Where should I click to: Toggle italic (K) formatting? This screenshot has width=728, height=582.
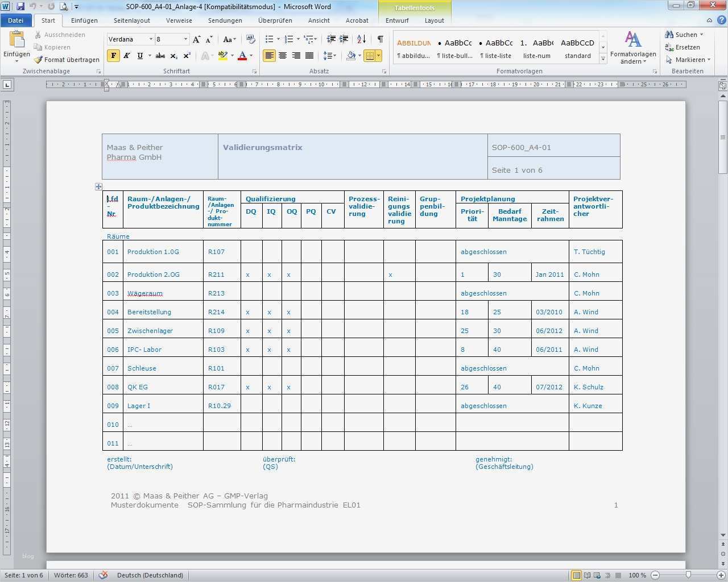pyautogui.click(x=126, y=56)
